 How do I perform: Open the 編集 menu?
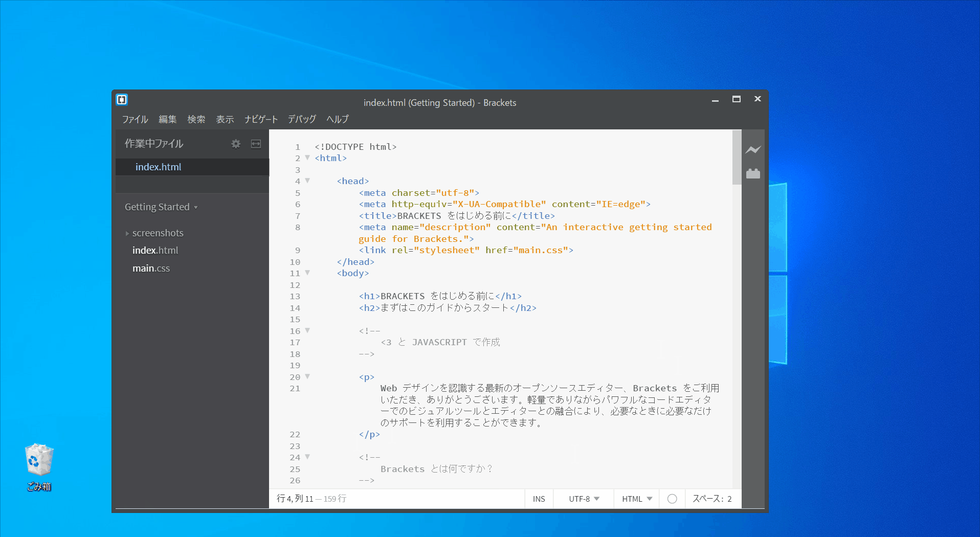click(x=167, y=119)
